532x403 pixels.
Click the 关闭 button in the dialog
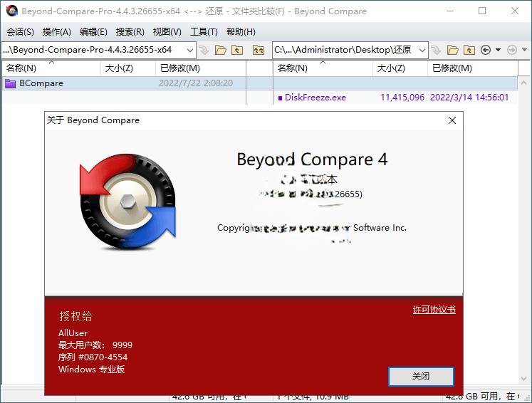pyautogui.click(x=421, y=377)
